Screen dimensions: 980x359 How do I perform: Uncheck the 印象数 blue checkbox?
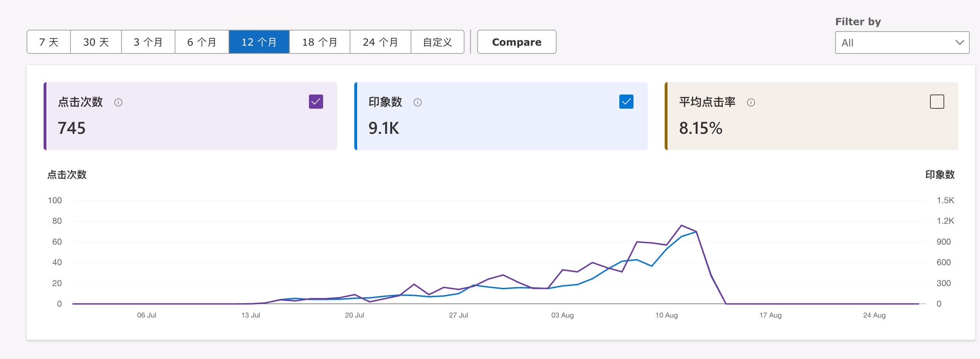click(x=626, y=102)
